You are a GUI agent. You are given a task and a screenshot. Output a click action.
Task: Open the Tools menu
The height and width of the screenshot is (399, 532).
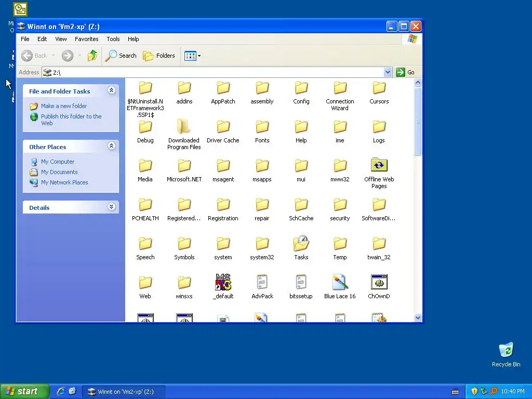point(113,39)
